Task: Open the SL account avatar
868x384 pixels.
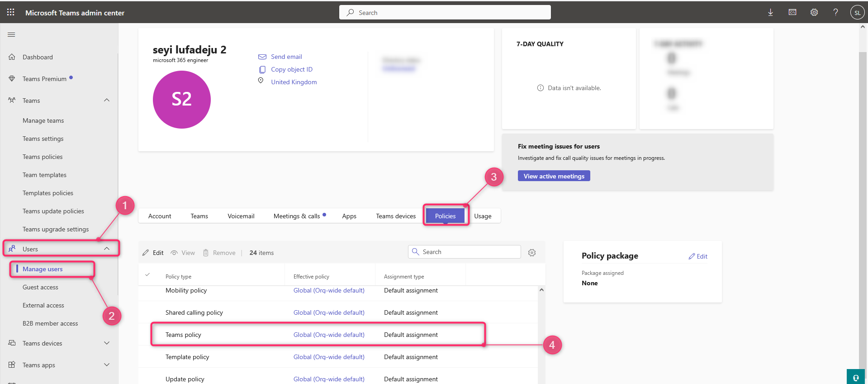Action: pyautogui.click(x=857, y=12)
